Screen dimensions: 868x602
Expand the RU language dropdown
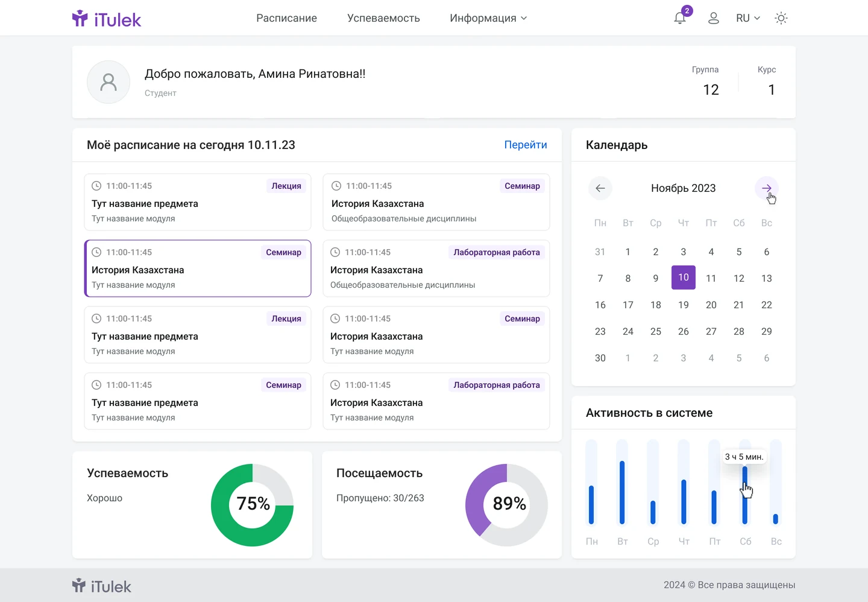(748, 18)
